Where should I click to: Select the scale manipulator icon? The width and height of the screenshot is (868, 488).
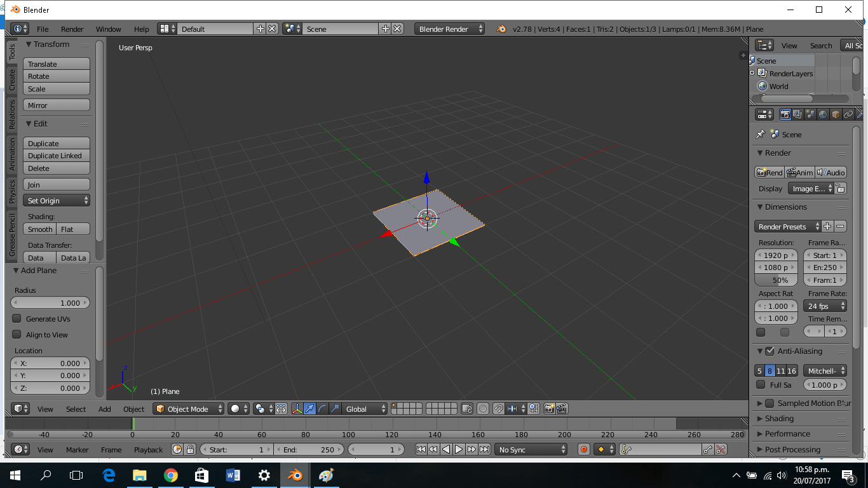coord(335,409)
